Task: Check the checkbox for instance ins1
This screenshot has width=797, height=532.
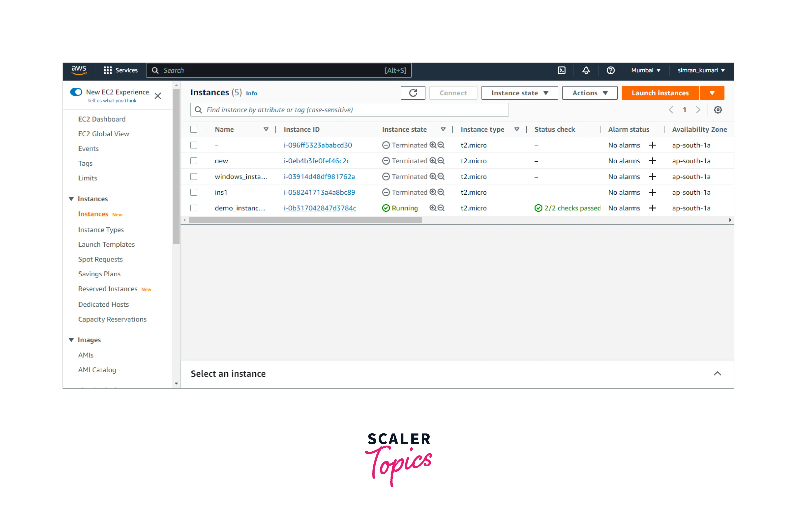Action: click(194, 192)
